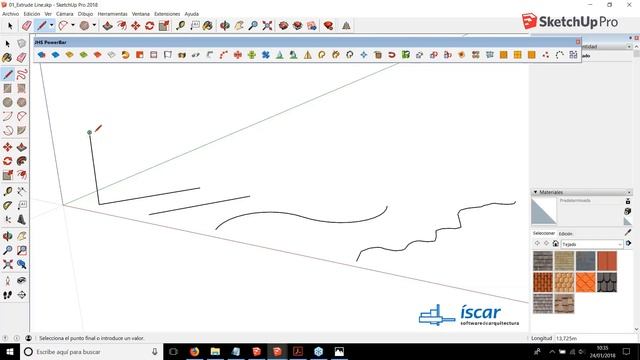Select Rectangle tool in left toolbar

(7, 88)
